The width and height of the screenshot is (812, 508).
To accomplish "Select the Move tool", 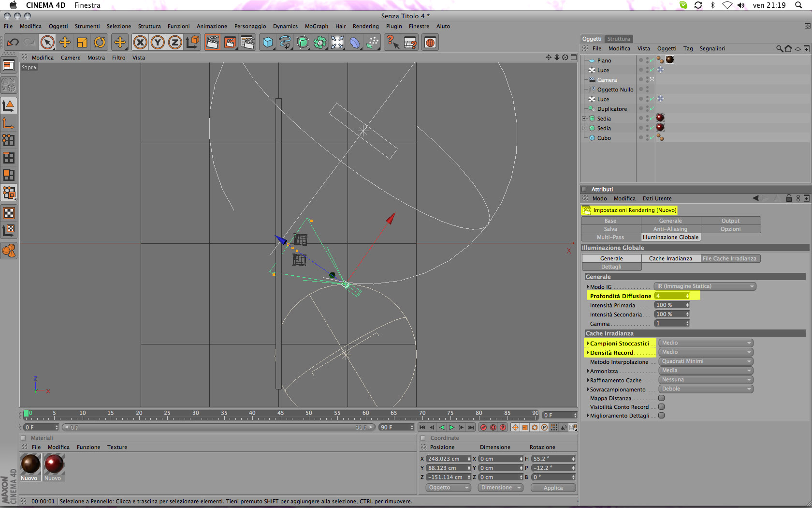I will (x=65, y=43).
